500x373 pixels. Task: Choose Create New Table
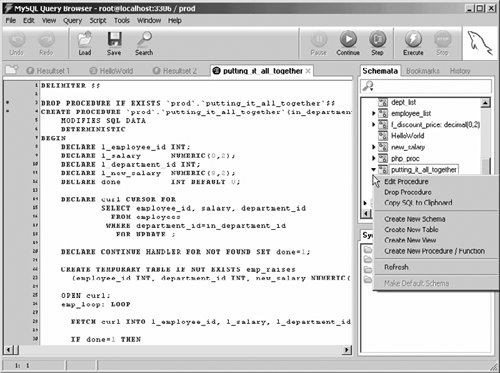click(411, 230)
